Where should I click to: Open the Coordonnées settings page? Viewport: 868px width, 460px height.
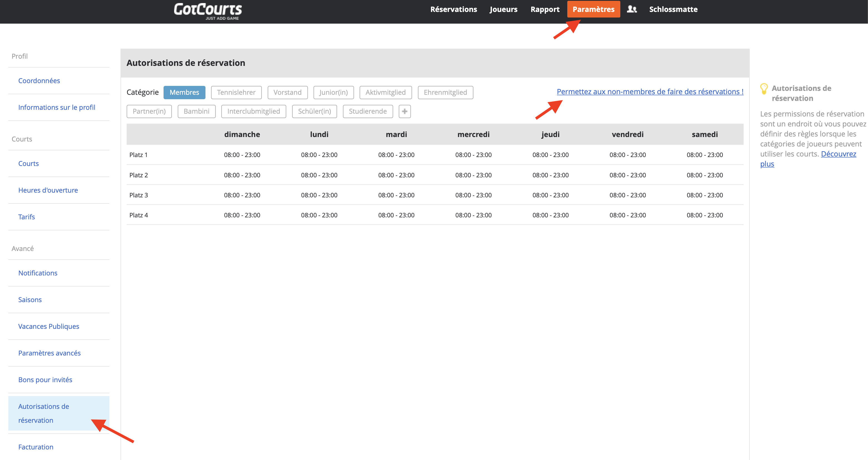39,80
